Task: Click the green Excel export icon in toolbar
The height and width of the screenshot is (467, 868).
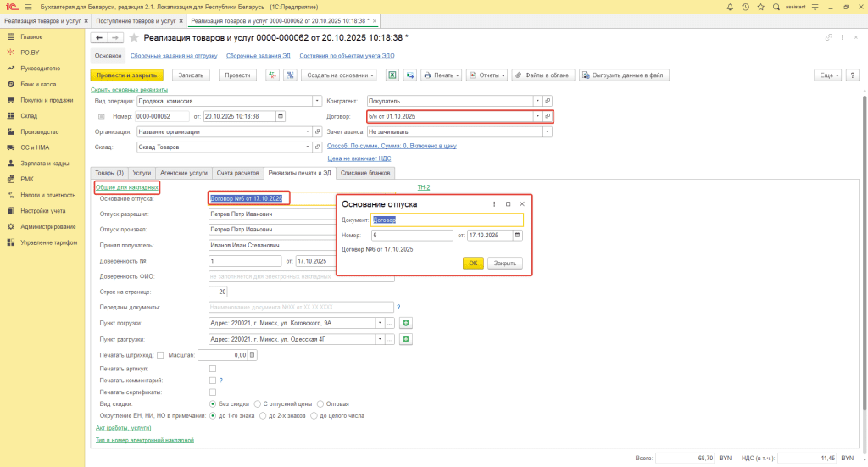Action: pos(393,75)
